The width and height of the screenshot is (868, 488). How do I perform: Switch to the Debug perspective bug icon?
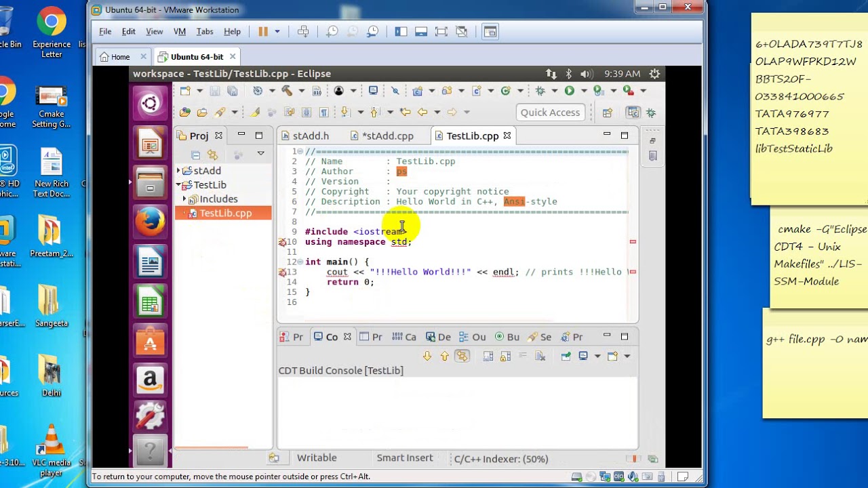(650, 113)
